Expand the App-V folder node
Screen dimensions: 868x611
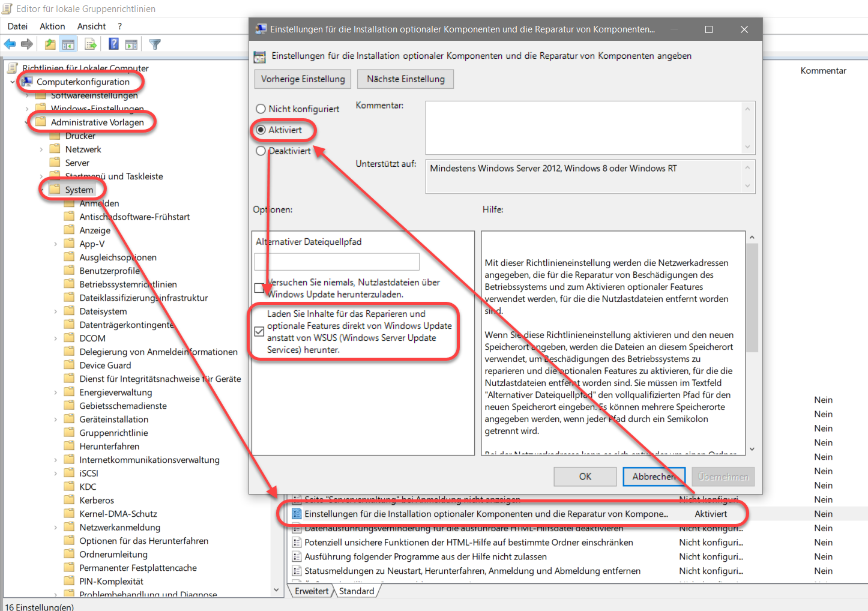coord(56,244)
